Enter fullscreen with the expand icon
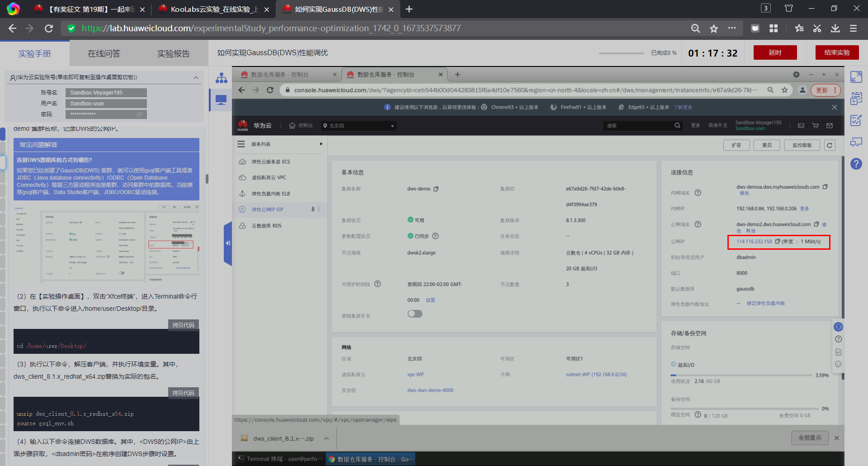Image resolution: width=868 pixels, height=466 pixels. (856, 77)
